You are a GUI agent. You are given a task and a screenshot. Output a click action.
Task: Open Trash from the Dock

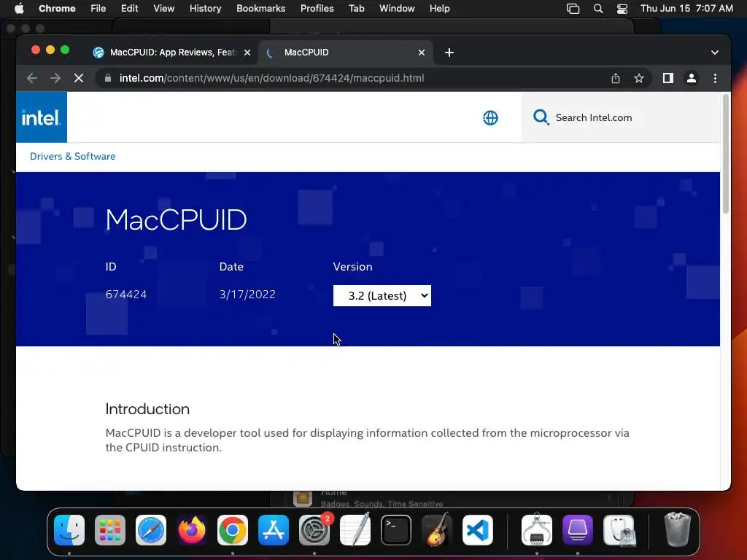(x=677, y=529)
